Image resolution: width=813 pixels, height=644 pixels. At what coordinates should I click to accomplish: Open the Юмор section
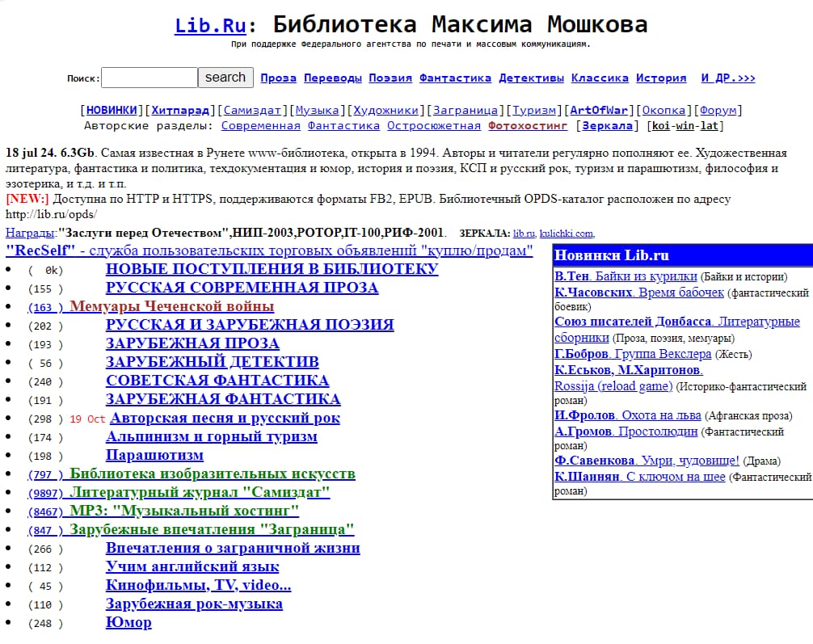[128, 623]
